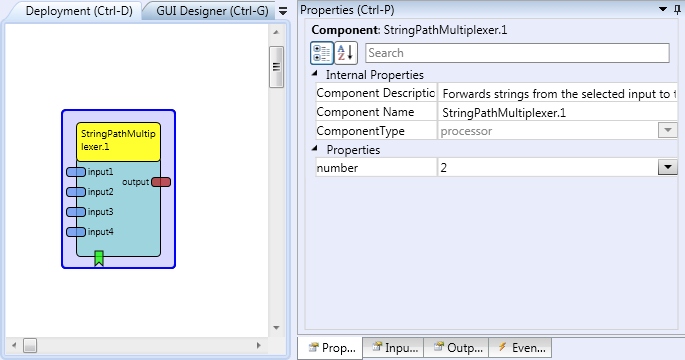Open the tab overflow dropdown arrow
The height and width of the screenshot is (360, 685).
point(283,11)
